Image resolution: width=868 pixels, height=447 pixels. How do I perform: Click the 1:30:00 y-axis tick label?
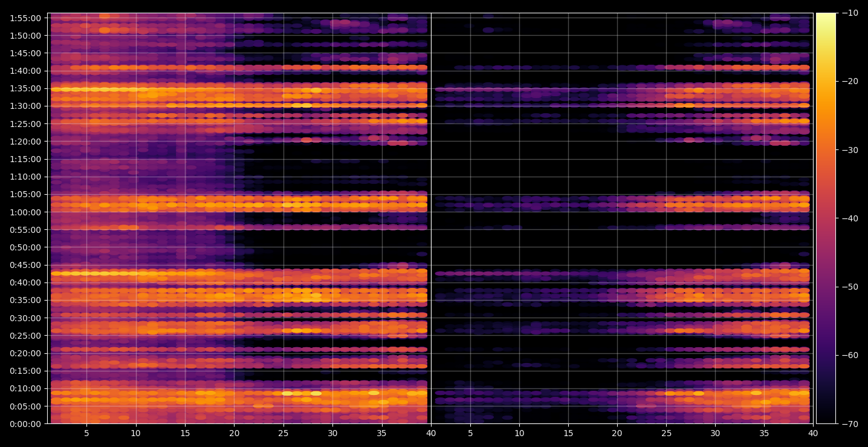pyautogui.click(x=26, y=106)
